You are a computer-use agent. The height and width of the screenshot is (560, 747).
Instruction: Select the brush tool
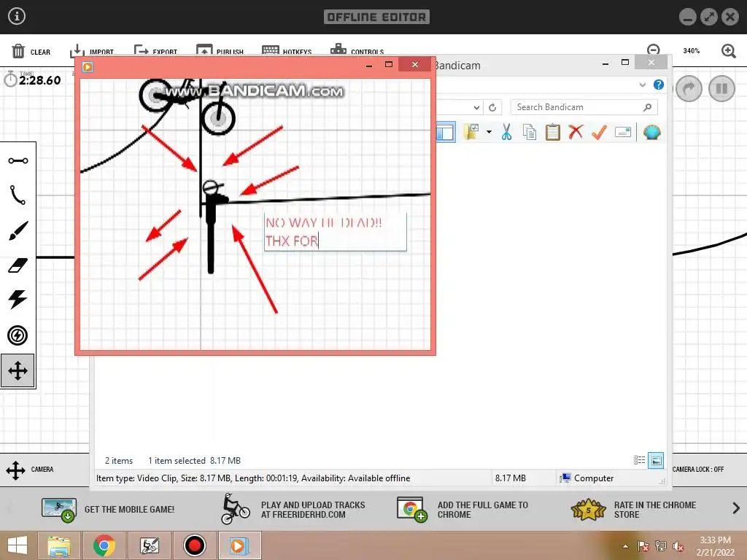point(18,231)
